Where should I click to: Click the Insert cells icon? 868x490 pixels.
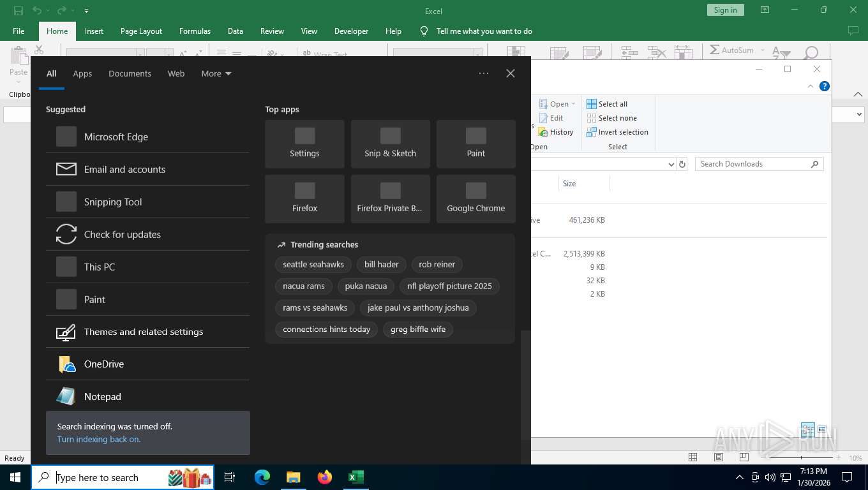coord(629,53)
